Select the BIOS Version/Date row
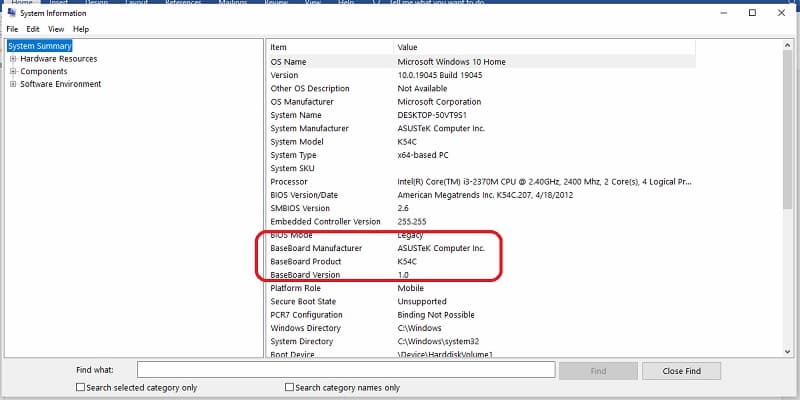The image size is (800, 400). 482,195
